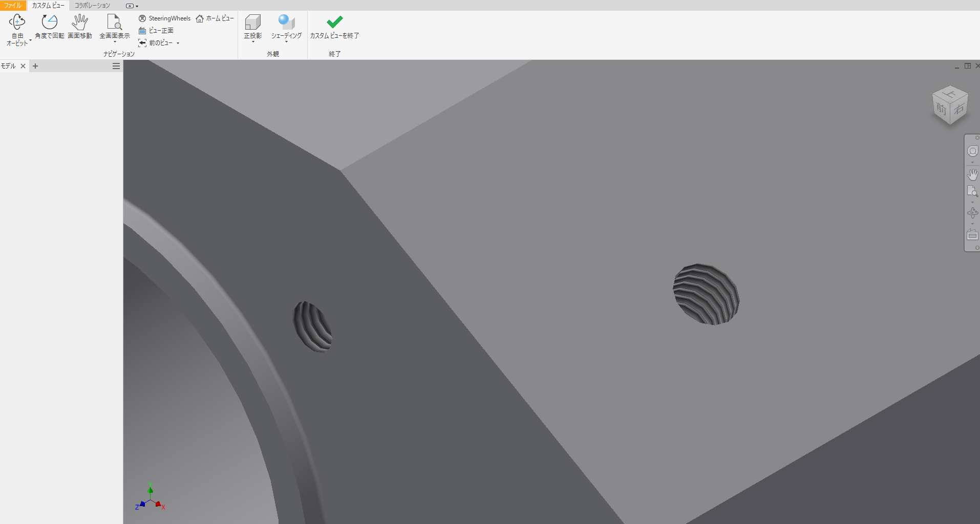This screenshot has height=524, width=980.
Task: Click カスタムビューを終了 to finish custom view
Action: pos(334,27)
